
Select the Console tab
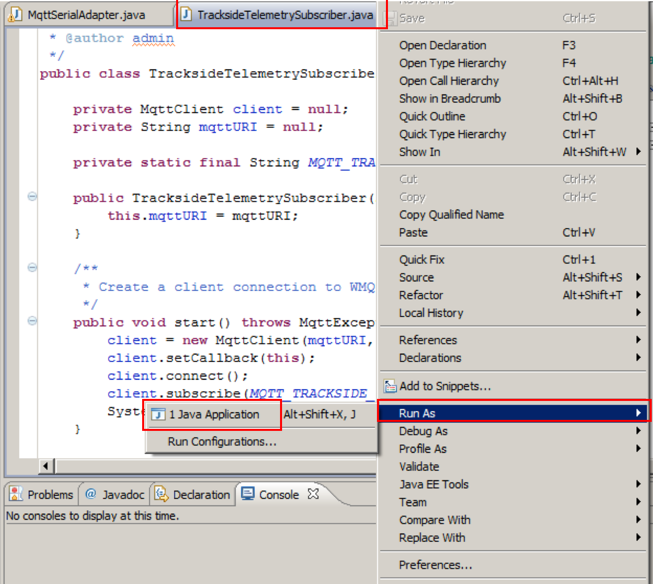tap(280, 494)
